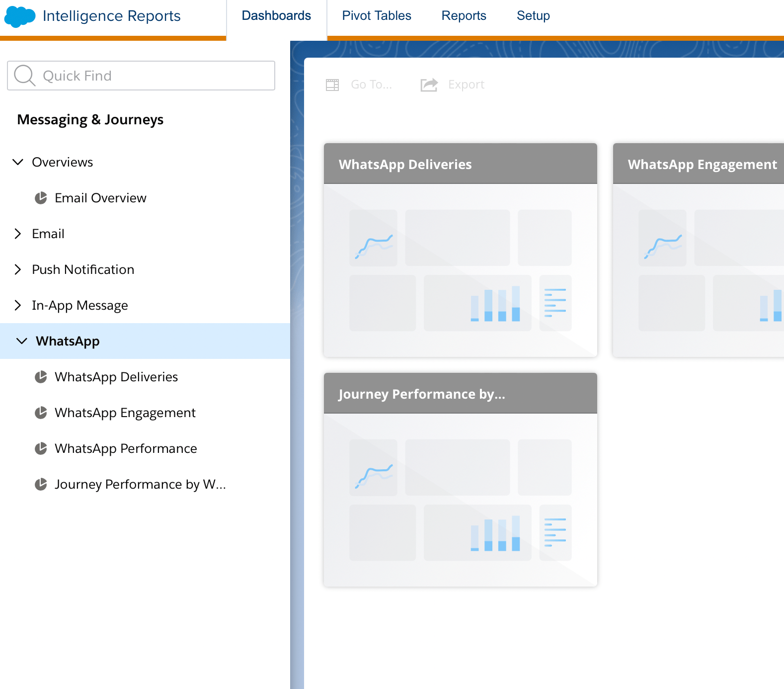Click the Intelligence Reports title
This screenshot has height=689, width=784.
click(x=112, y=16)
